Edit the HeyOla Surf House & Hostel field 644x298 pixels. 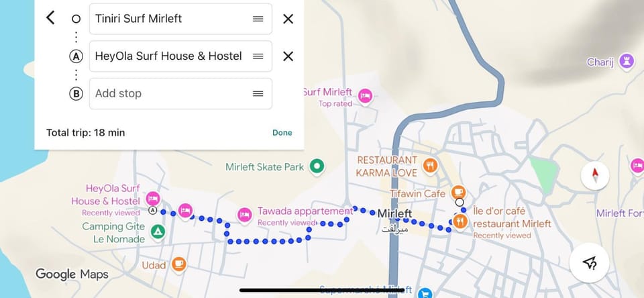pos(180,56)
